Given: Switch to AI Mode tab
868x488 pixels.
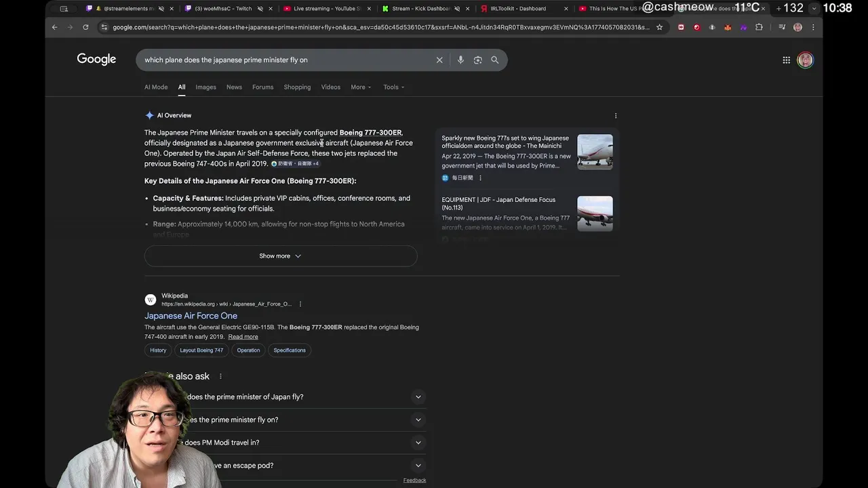Looking at the screenshot, I should pyautogui.click(x=156, y=87).
